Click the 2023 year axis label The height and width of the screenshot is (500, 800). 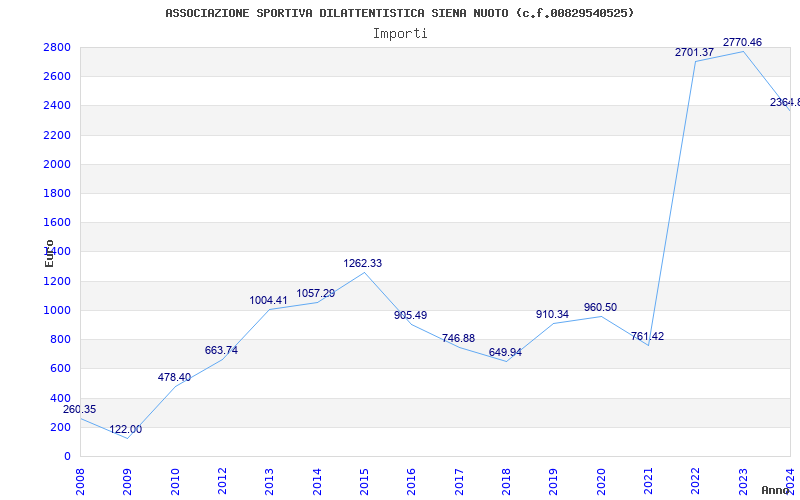[x=743, y=482]
